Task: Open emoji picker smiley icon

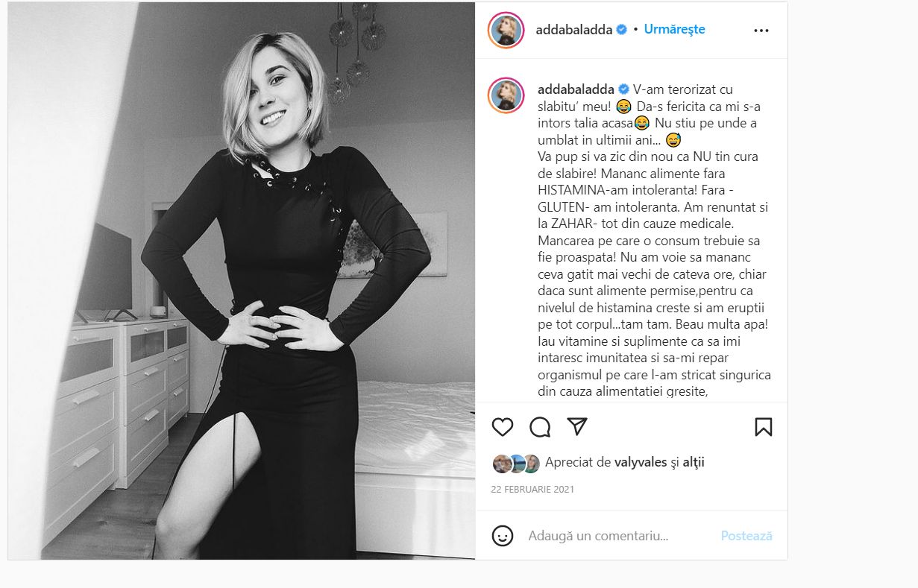Action: [x=503, y=535]
